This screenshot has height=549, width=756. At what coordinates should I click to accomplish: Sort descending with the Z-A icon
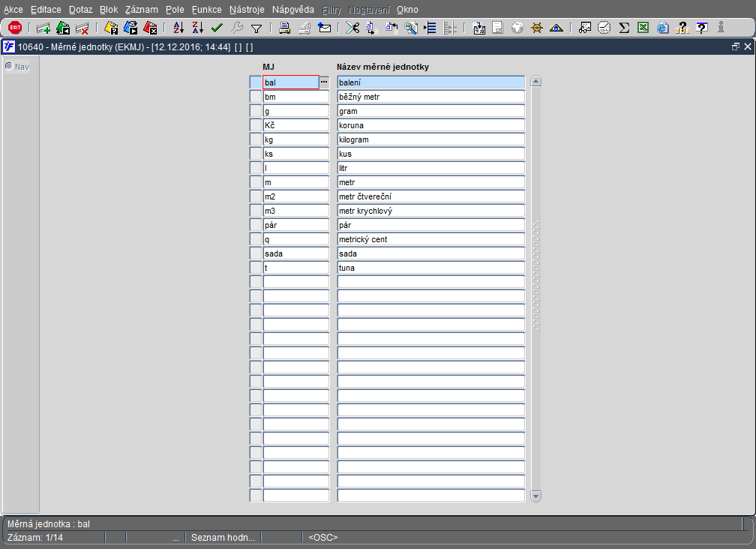pyautogui.click(x=198, y=28)
